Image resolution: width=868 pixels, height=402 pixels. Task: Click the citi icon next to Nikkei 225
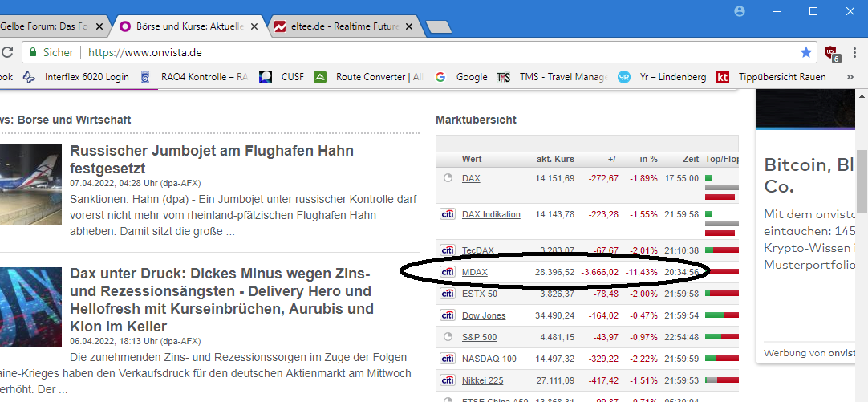pyautogui.click(x=448, y=380)
